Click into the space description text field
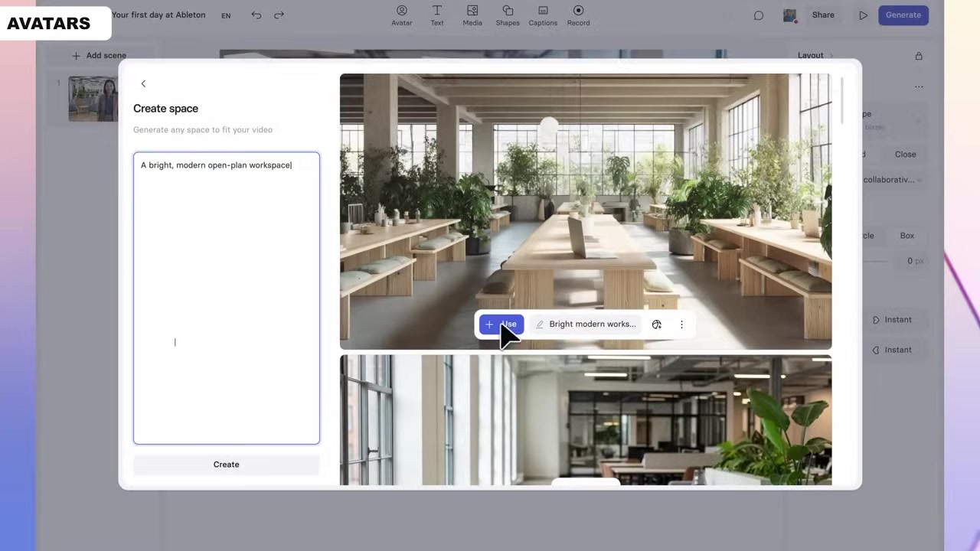The height and width of the screenshot is (551, 980). 227,298
